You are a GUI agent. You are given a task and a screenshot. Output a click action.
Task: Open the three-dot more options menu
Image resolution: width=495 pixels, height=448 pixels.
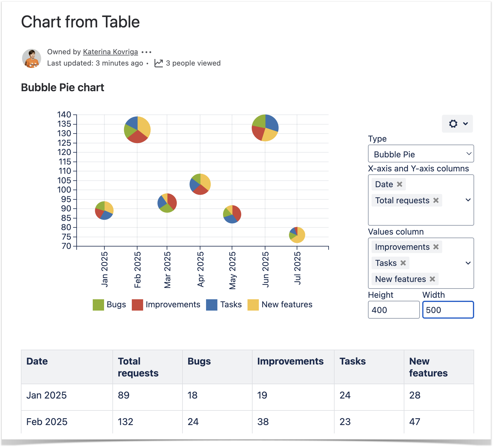[146, 52]
